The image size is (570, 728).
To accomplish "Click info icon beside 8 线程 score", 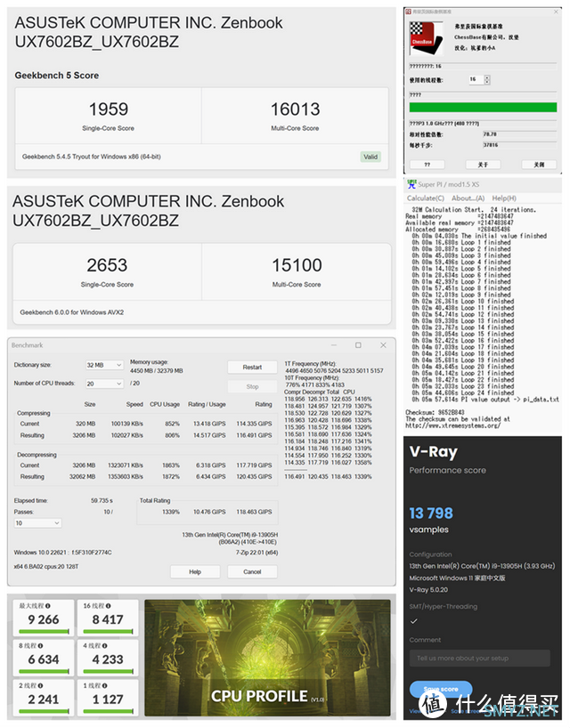I will [x=41, y=646].
